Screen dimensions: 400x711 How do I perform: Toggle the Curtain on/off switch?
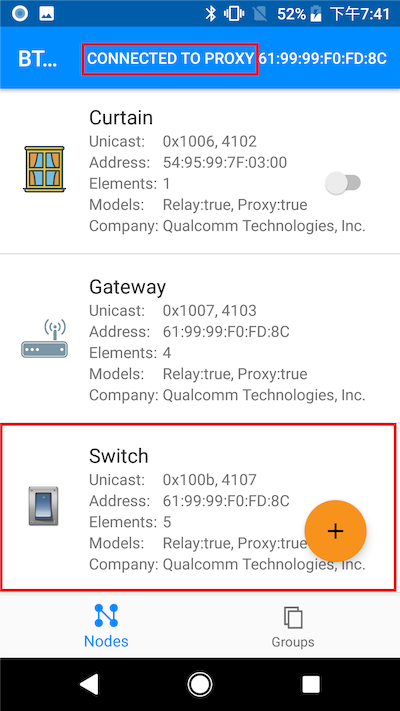click(343, 183)
